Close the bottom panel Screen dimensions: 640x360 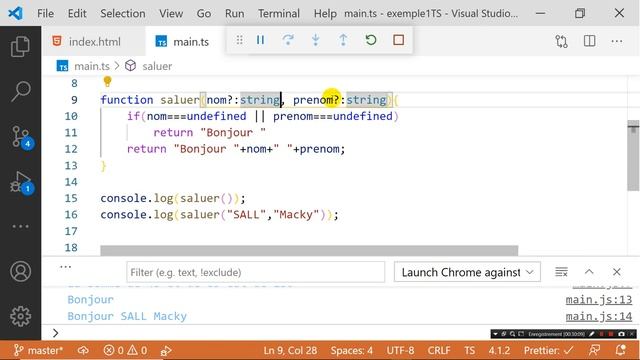pyautogui.click(x=616, y=272)
